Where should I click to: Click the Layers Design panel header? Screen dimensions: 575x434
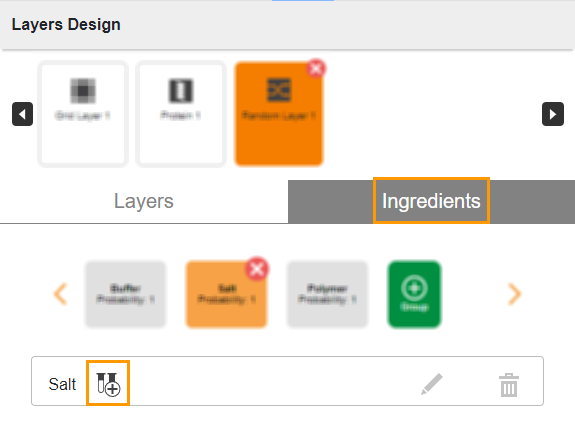(x=288, y=25)
